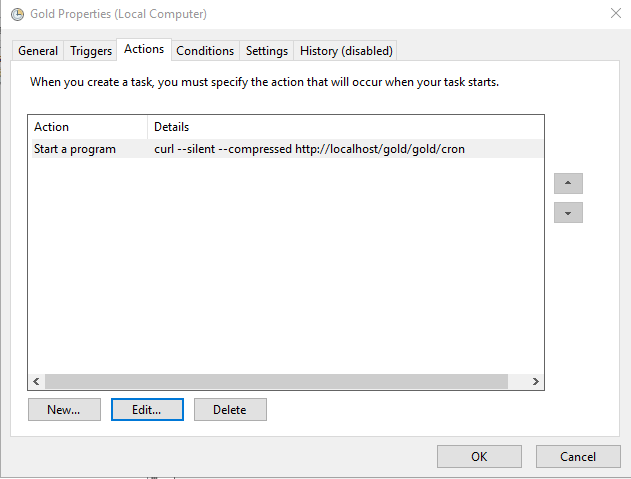Click the curl --silent details cell
631x479 pixels.
click(309, 149)
